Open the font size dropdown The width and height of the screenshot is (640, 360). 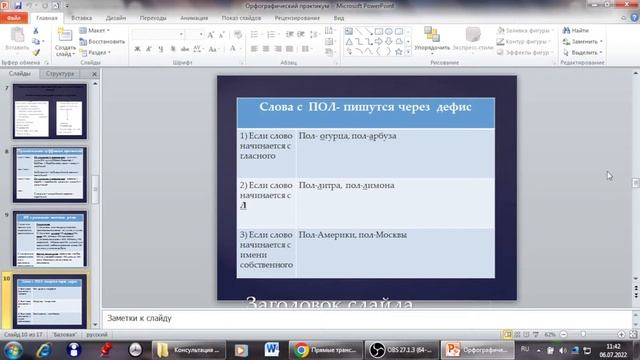[x=201, y=35]
